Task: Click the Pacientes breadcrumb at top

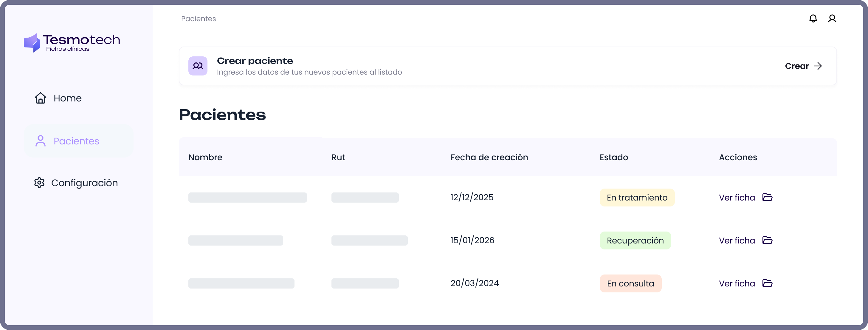Action: (199, 19)
